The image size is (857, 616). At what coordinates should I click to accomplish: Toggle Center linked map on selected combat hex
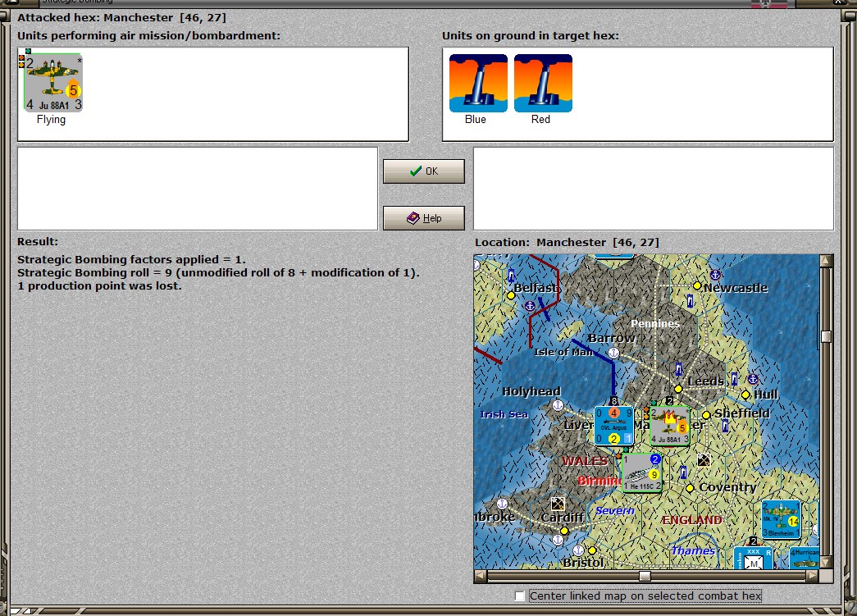[x=520, y=595]
